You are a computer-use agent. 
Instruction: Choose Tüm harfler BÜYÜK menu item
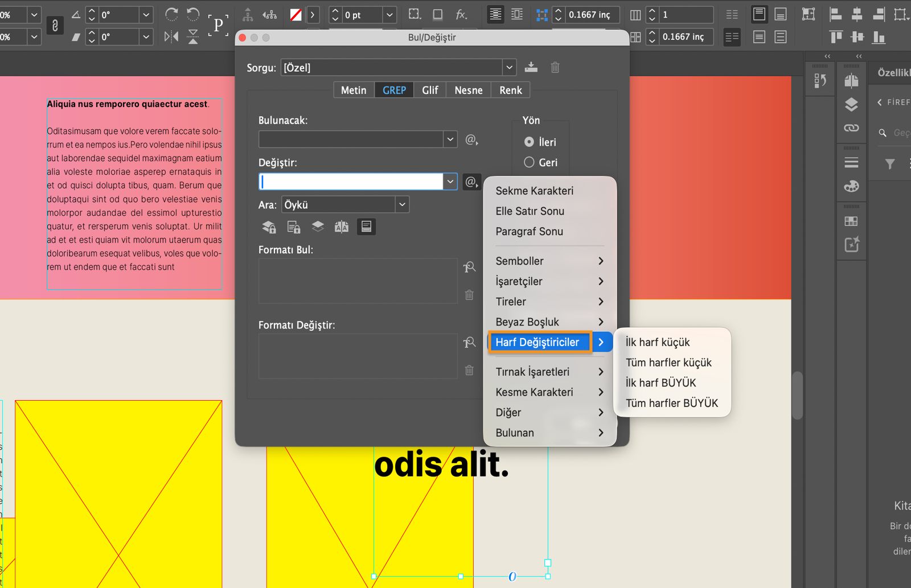coord(672,403)
